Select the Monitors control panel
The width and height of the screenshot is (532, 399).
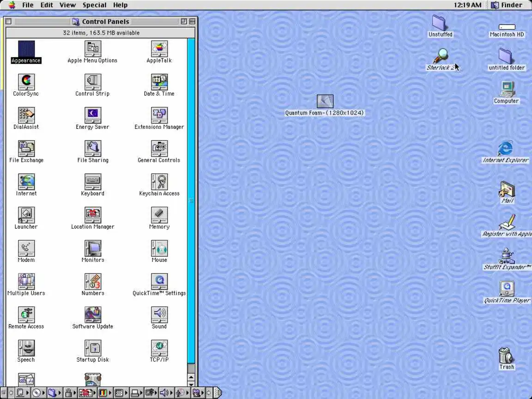click(93, 248)
